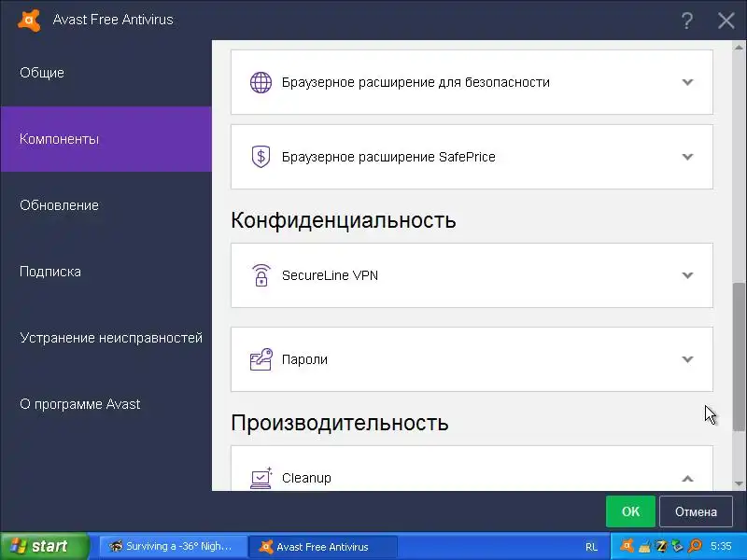Click the settings scrollbar thumb
The width and height of the screenshot is (747, 560).
click(x=739, y=357)
